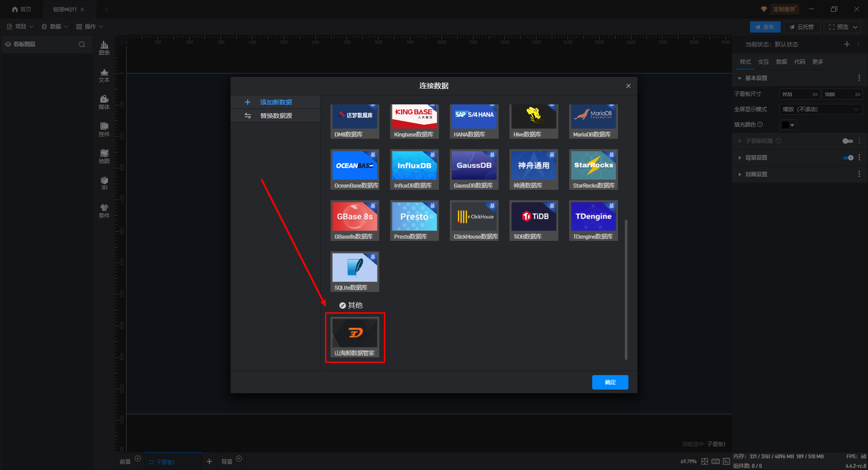Click the 子看板 height field showing 1080

tap(842, 94)
